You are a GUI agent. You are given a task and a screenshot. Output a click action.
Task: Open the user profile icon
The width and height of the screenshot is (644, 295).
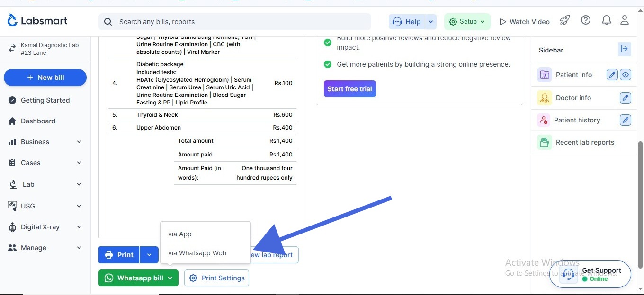click(625, 20)
